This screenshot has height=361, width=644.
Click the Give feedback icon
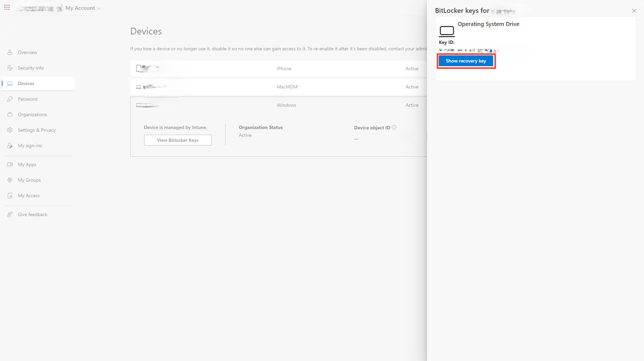click(10, 214)
